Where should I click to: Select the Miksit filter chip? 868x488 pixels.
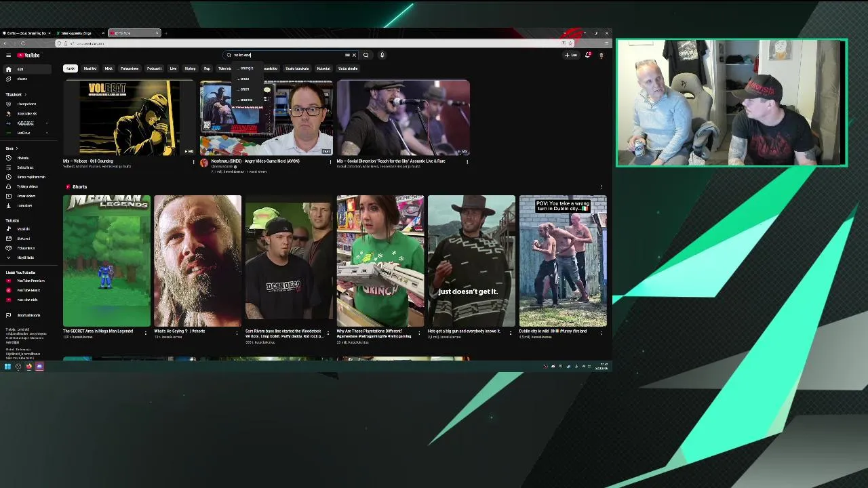click(108, 68)
